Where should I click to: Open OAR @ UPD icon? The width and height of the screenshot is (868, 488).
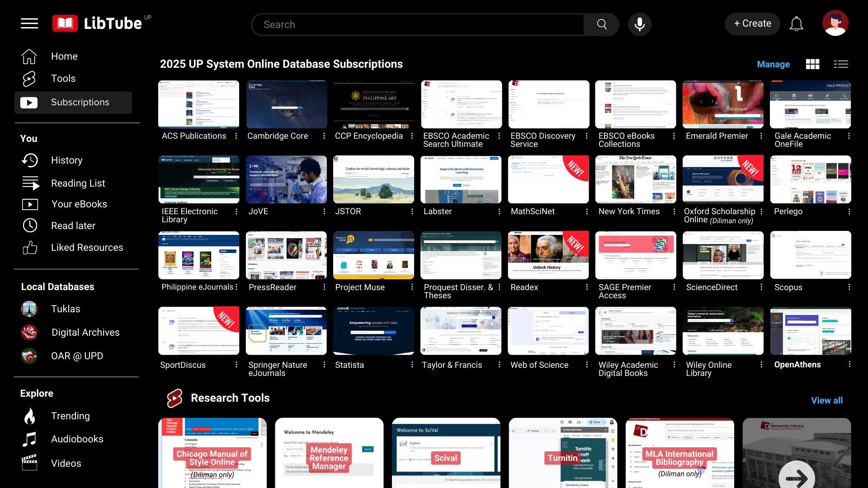29,356
